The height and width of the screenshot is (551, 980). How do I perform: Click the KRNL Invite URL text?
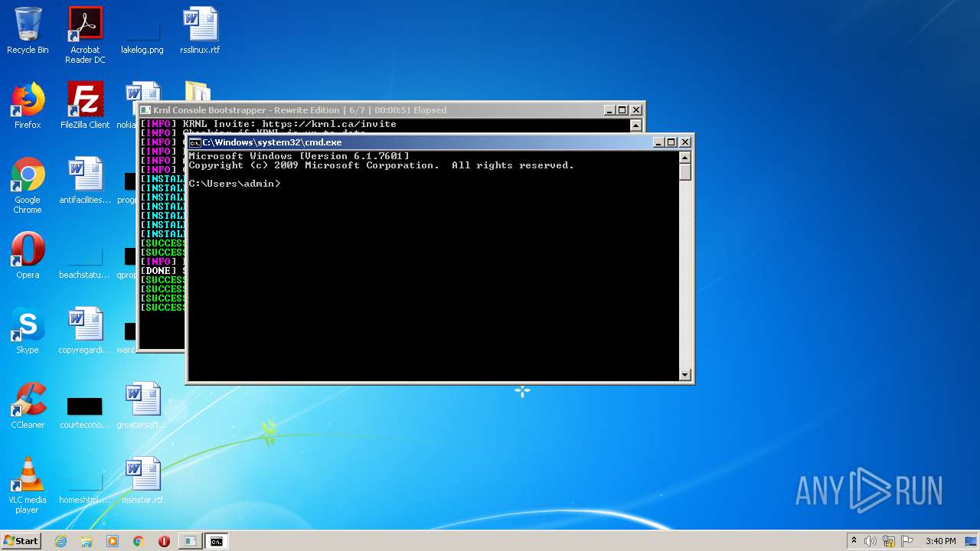click(329, 124)
